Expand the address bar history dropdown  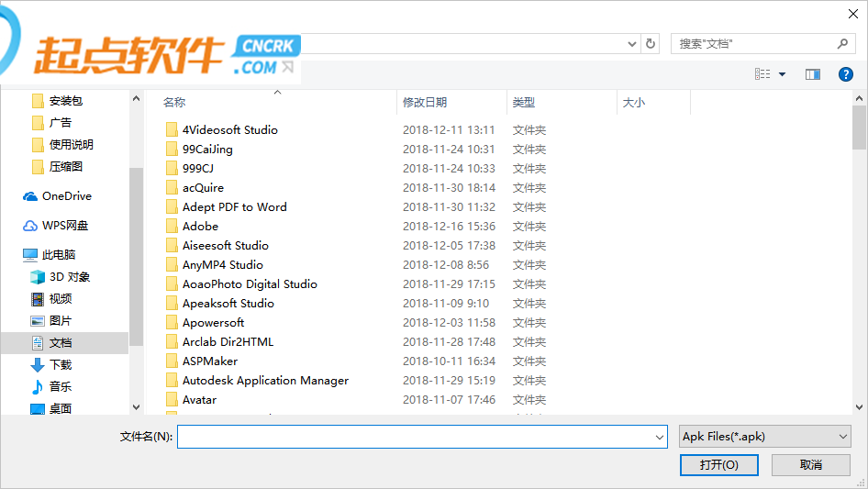631,44
